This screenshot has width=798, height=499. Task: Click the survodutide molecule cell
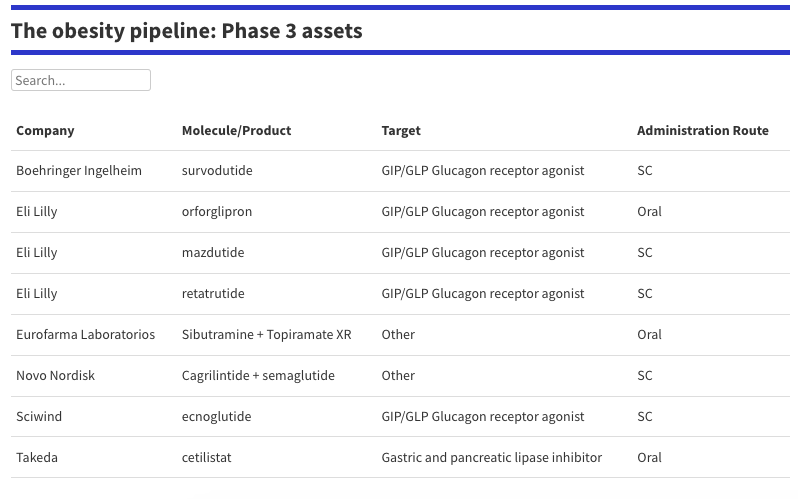pos(217,171)
